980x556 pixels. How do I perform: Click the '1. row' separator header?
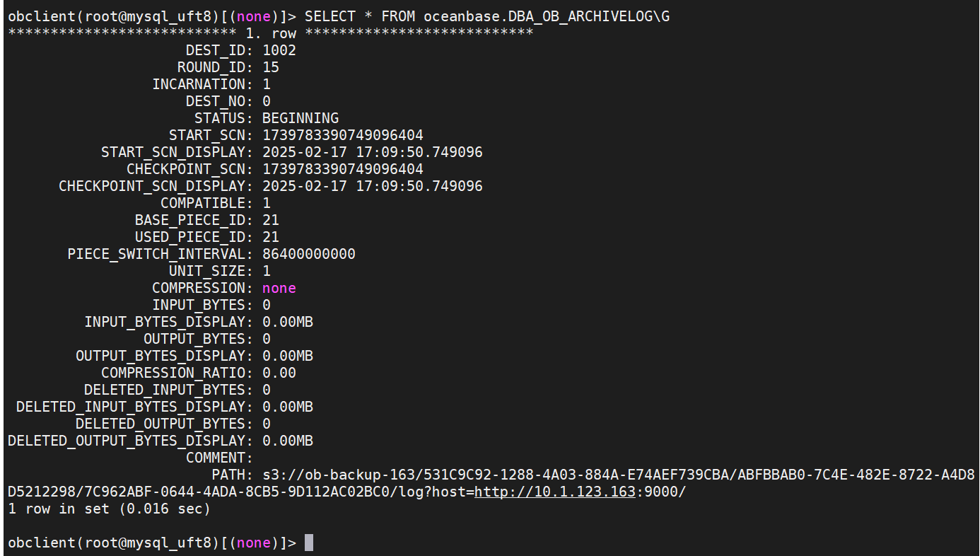click(271, 33)
